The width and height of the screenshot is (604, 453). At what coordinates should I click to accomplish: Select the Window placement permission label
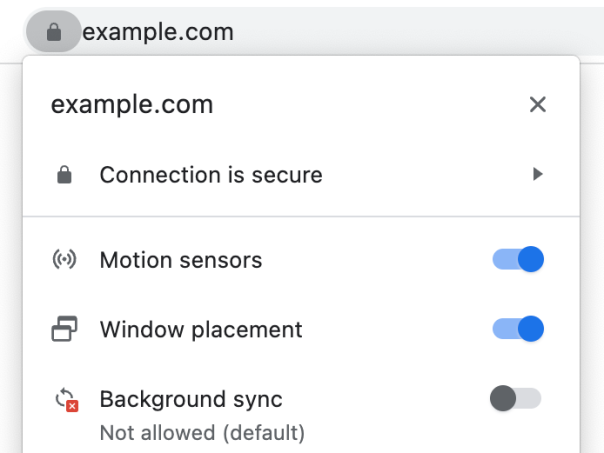(x=200, y=329)
